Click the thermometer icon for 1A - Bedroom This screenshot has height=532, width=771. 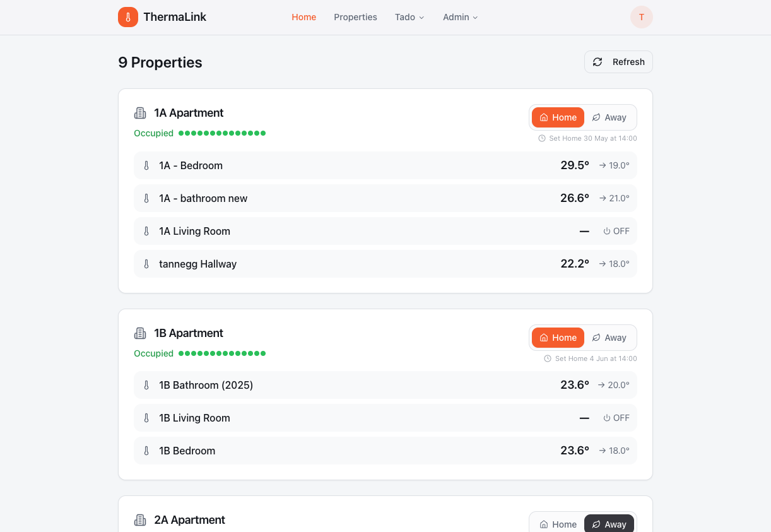click(146, 165)
